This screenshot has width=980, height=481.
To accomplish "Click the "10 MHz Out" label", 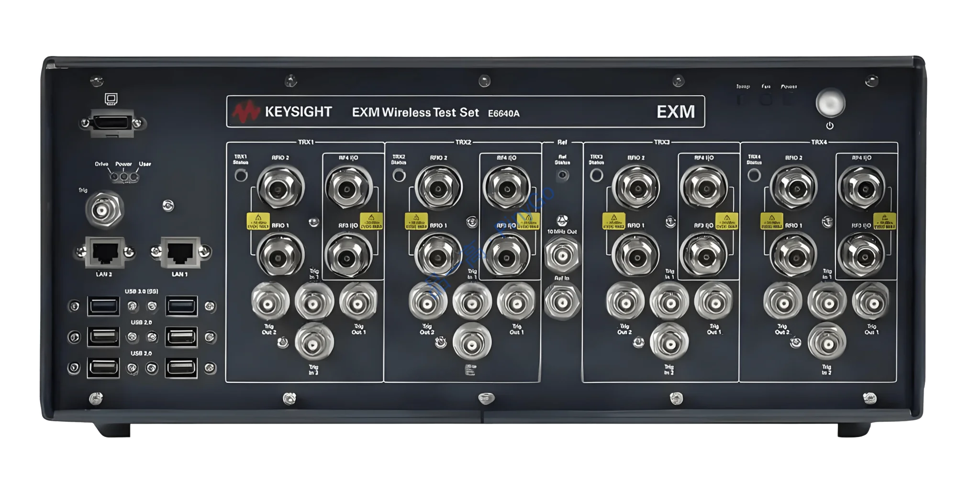I will click(562, 232).
